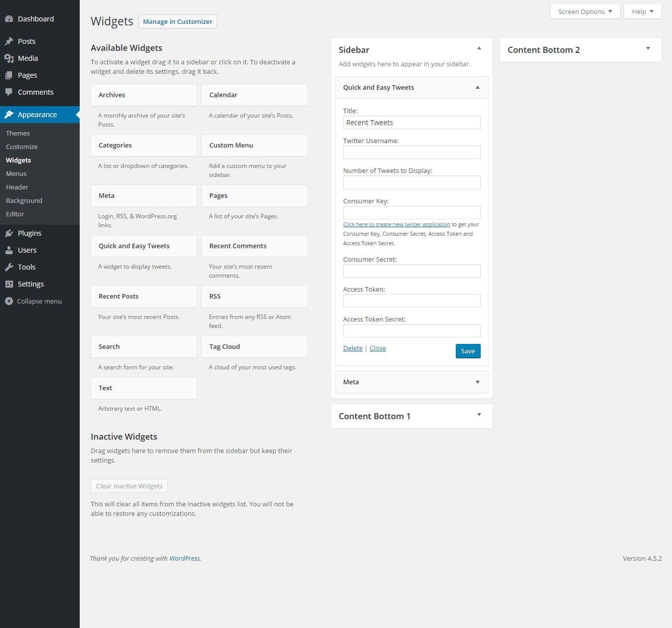Viewport: 672px width, 628px height.
Task: Open the Help tab dropdown
Action: click(x=643, y=11)
